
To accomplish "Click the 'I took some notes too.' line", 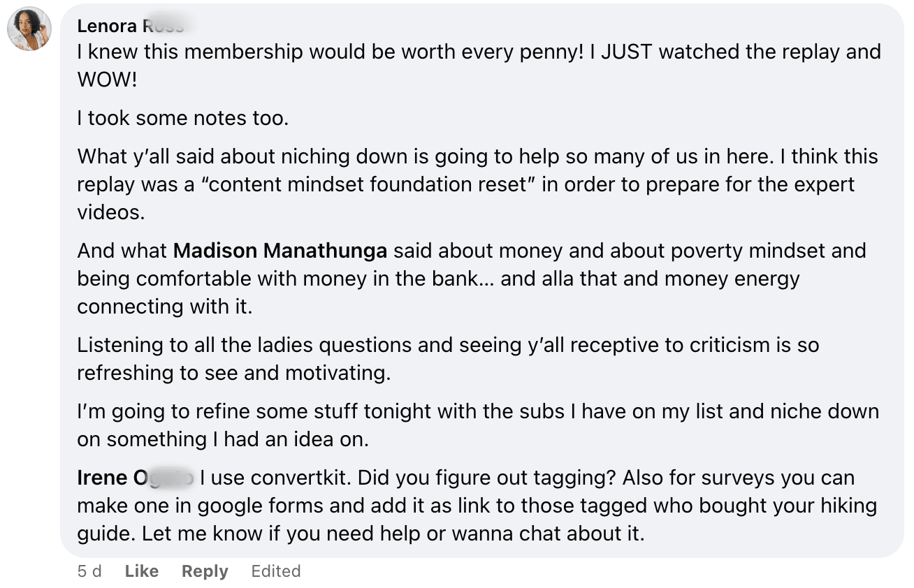I will tap(182, 118).
